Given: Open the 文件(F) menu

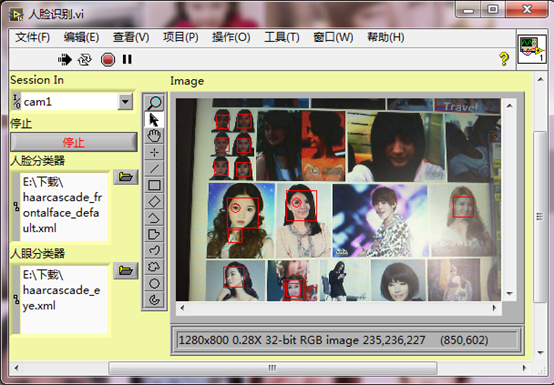Looking at the screenshot, I should pyautogui.click(x=32, y=37).
